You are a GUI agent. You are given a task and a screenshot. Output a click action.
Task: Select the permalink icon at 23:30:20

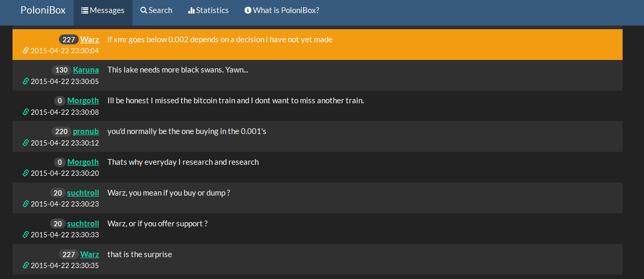[26, 173]
